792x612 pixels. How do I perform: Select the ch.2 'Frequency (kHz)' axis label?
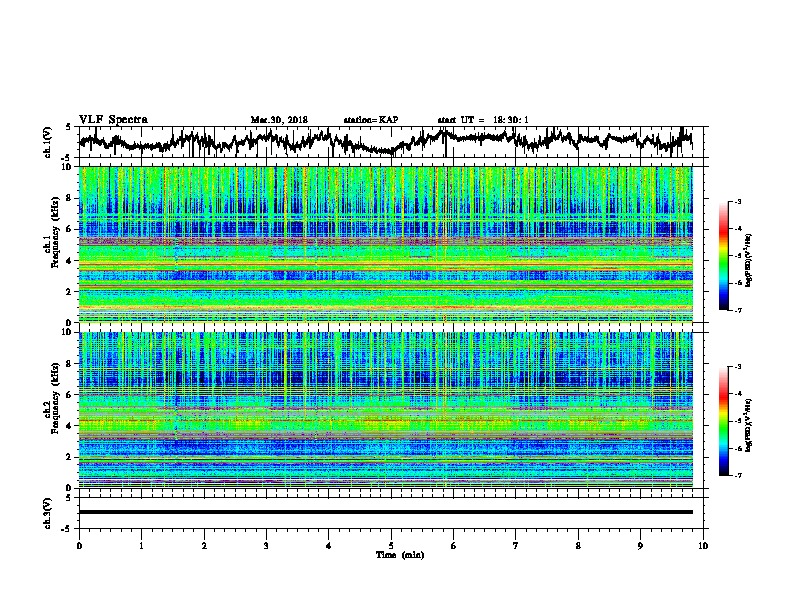(x=55, y=398)
